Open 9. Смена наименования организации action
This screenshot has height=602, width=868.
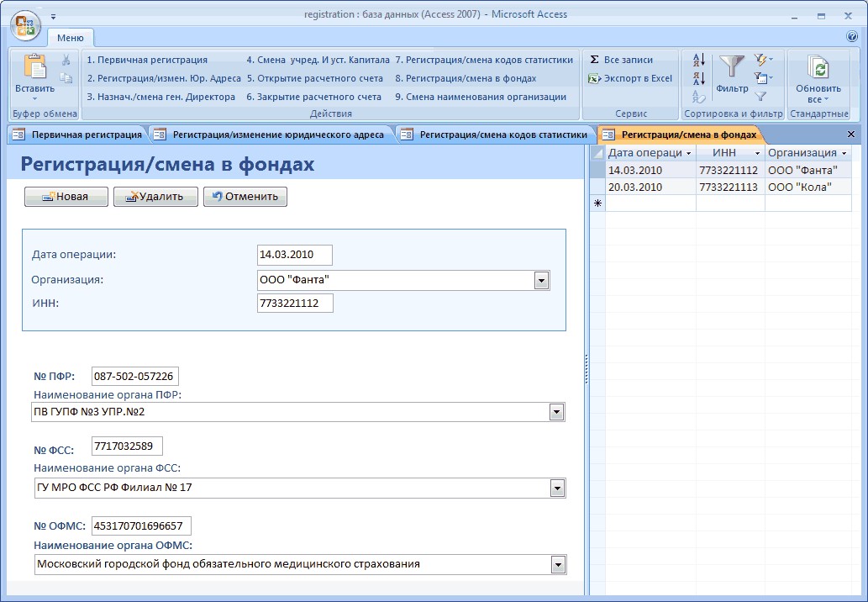[481, 97]
